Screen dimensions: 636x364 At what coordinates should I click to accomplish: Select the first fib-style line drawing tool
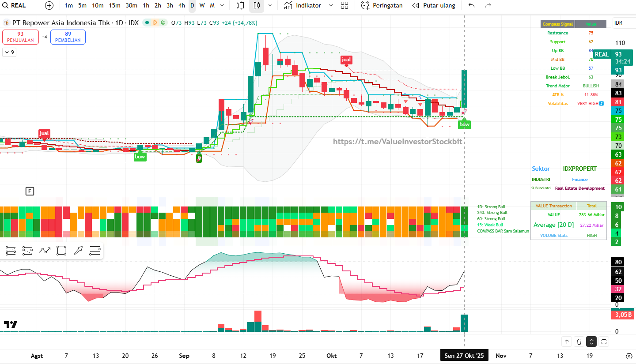(11, 251)
